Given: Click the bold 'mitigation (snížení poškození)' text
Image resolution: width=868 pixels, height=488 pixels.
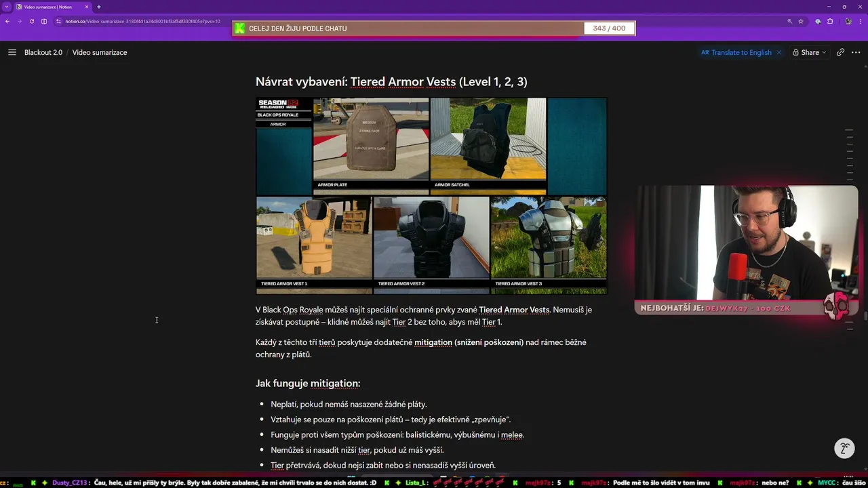Looking at the screenshot, I should [x=469, y=342].
